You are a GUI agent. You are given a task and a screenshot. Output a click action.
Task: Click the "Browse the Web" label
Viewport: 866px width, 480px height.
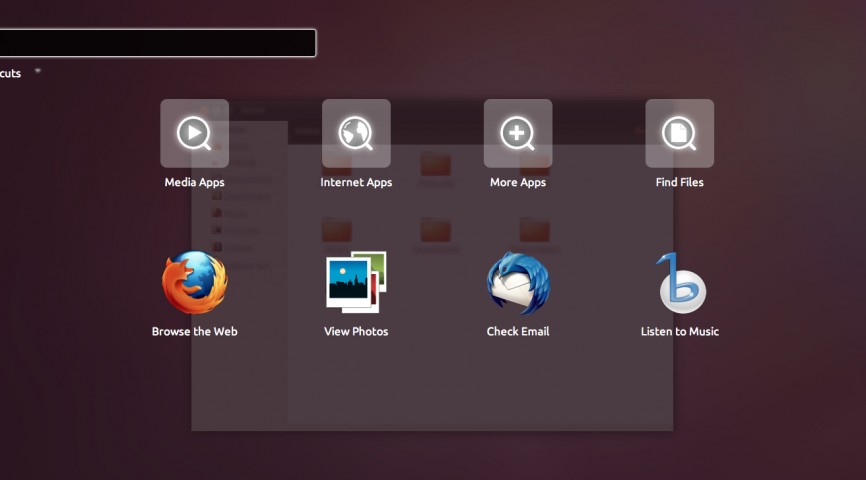pyautogui.click(x=194, y=332)
